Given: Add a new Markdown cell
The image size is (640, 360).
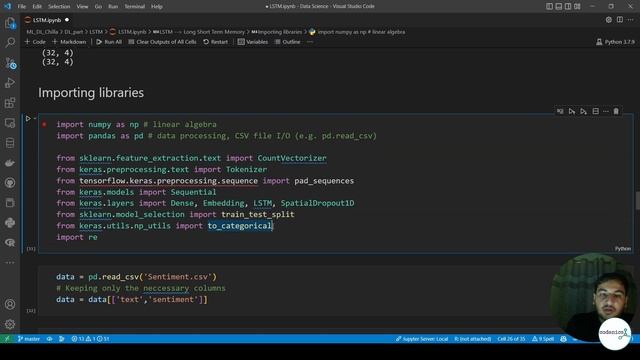Looking at the screenshot, I should [x=69, y=42].
